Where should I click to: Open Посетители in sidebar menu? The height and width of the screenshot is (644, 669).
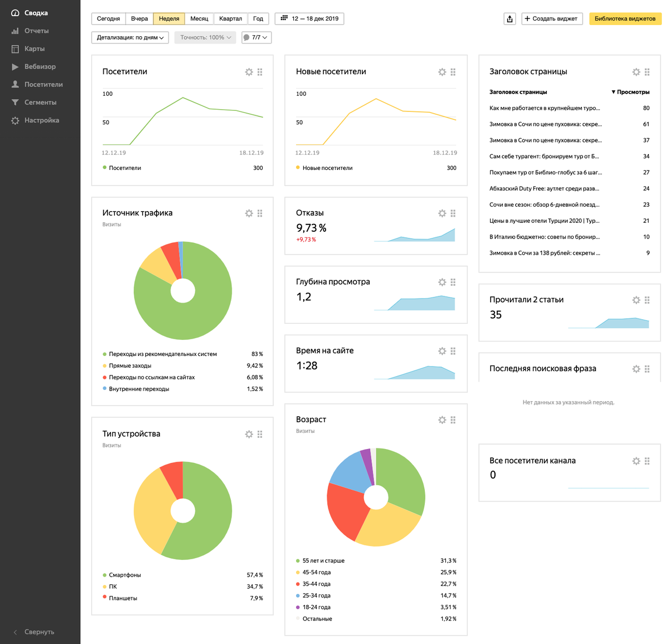coord(37,85)
